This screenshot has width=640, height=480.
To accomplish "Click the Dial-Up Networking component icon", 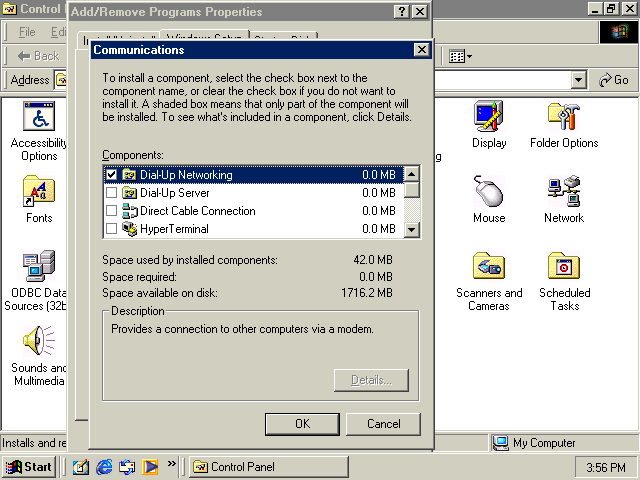I will pyautogui.click(x=129, y=175).
